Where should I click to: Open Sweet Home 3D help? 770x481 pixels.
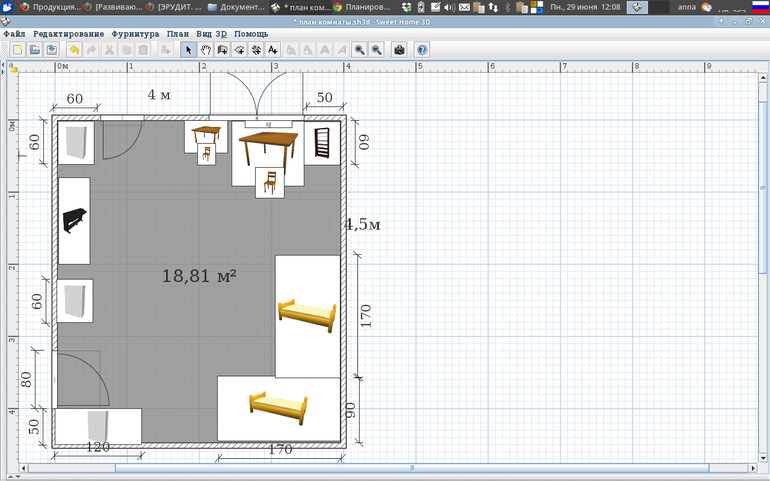tap(422, 49)
